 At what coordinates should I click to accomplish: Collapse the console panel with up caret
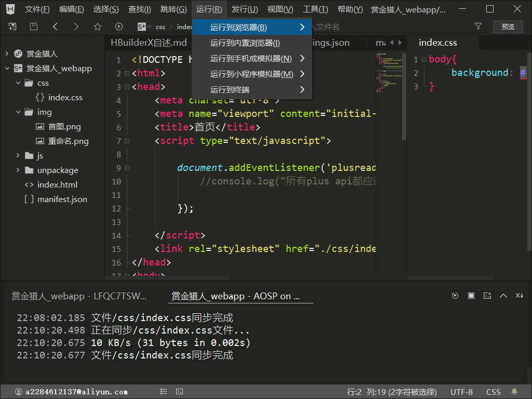coord(503,296)
